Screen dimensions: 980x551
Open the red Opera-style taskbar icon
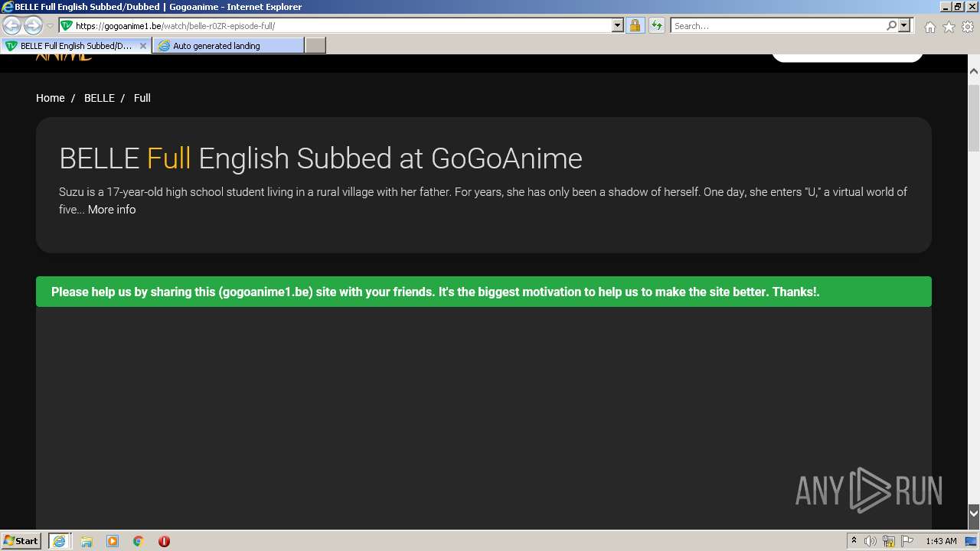[164, 541]
